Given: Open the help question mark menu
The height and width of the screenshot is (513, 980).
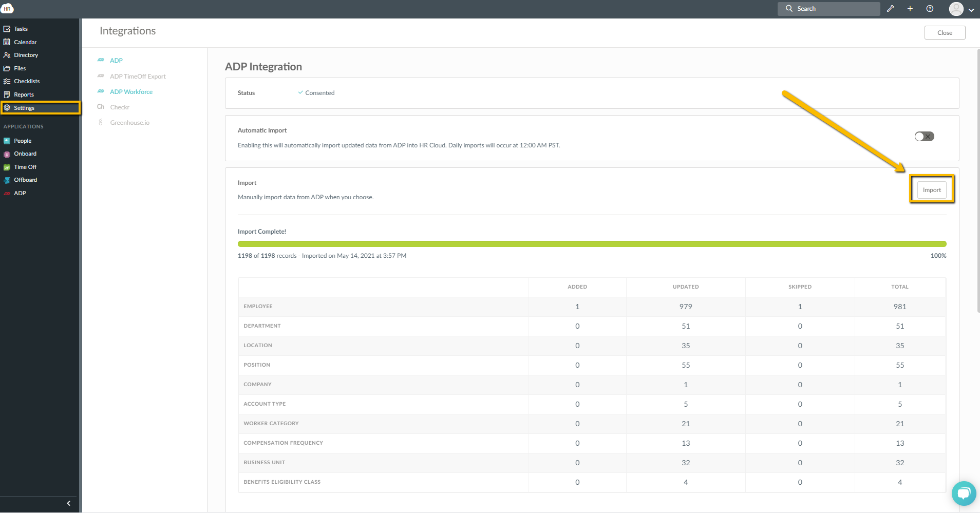Looking at the screenshot, I should [x=929, y=9].
